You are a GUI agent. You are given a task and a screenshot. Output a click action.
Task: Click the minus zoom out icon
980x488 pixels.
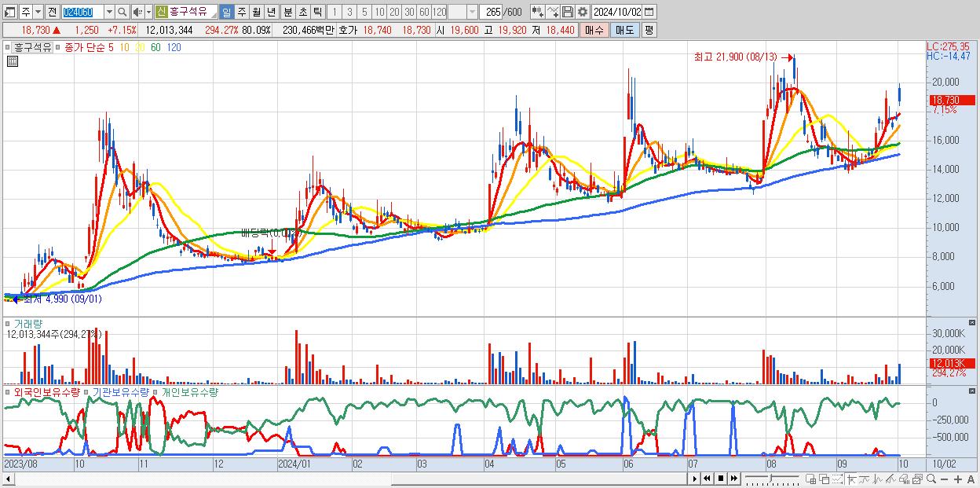(944, 479)
